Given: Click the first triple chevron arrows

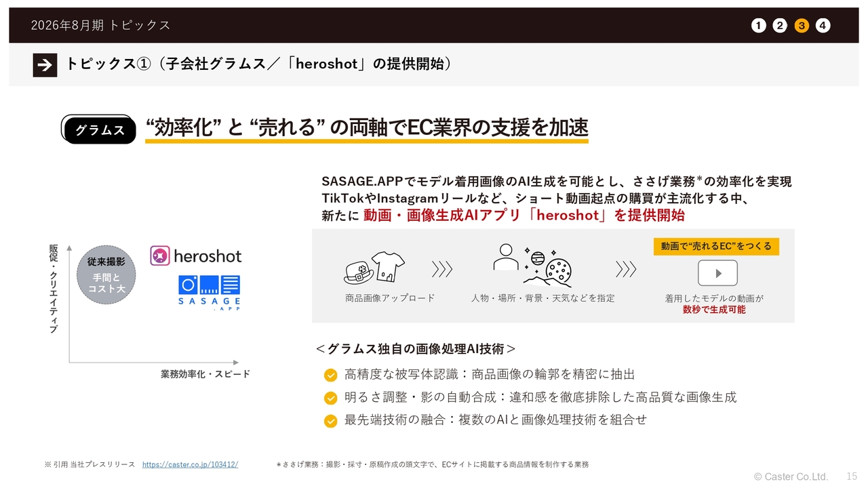Looking at the screenshot, I should point(442,270).
